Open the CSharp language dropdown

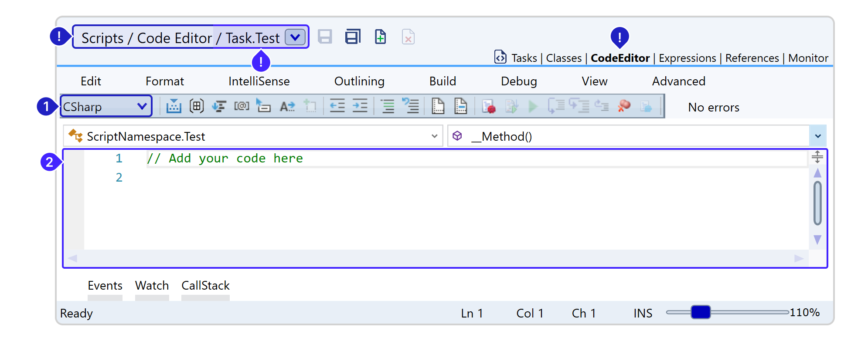106,106
